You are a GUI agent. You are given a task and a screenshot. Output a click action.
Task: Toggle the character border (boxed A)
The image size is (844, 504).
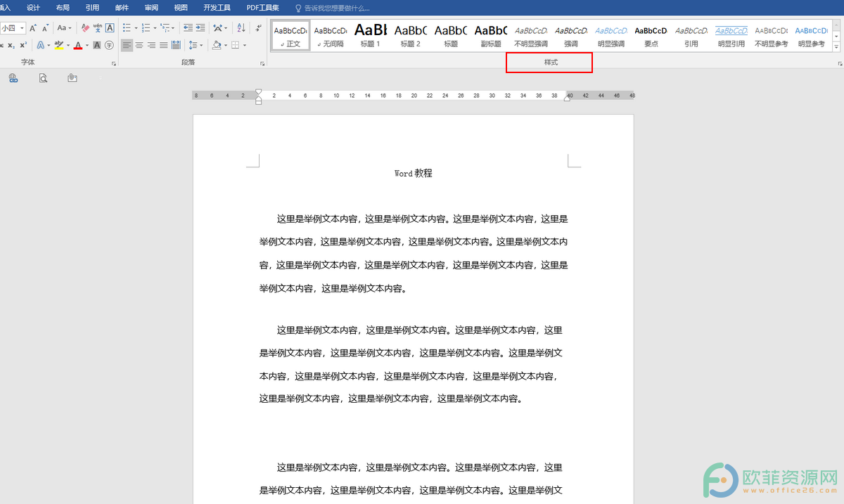click(x=110, y=28)
